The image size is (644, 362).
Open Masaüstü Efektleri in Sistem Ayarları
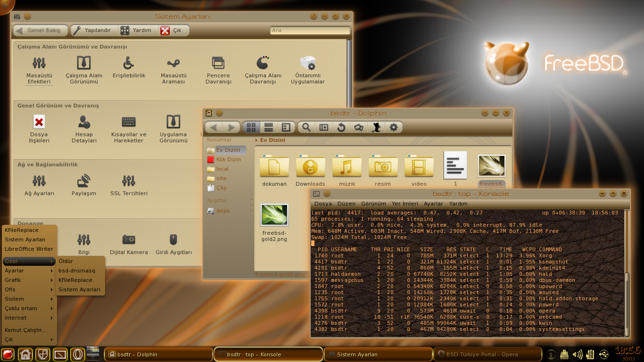click(39, 68)
